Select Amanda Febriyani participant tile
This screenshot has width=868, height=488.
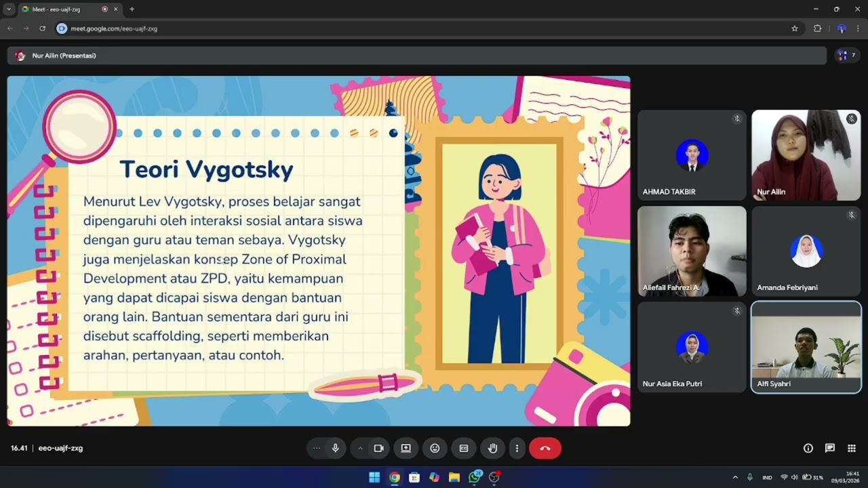806,251
